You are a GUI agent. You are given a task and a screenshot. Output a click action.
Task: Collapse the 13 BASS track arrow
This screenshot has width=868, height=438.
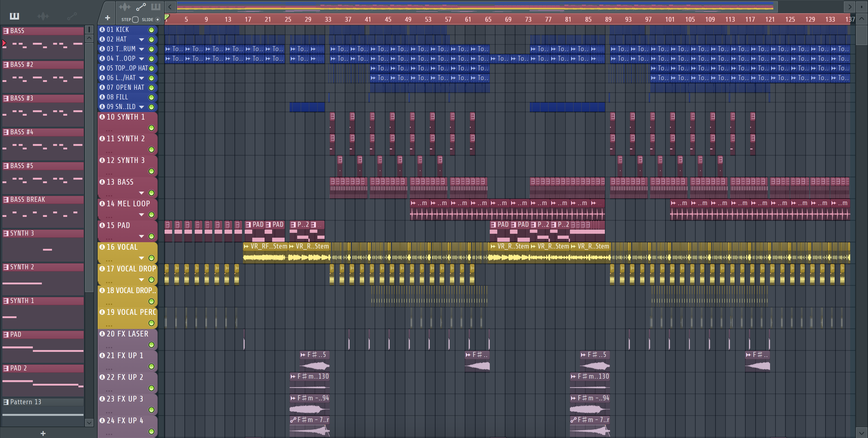click(142, 193)
